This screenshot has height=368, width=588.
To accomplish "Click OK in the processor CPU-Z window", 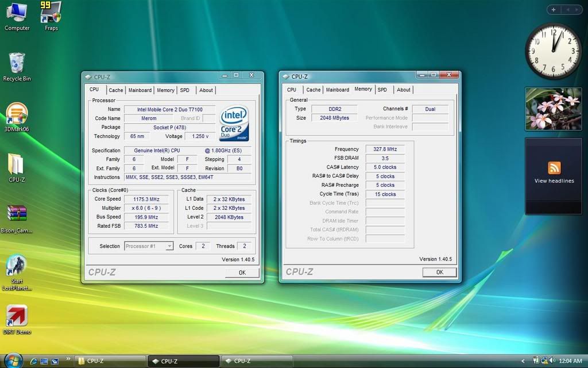I will coord(242,273).
